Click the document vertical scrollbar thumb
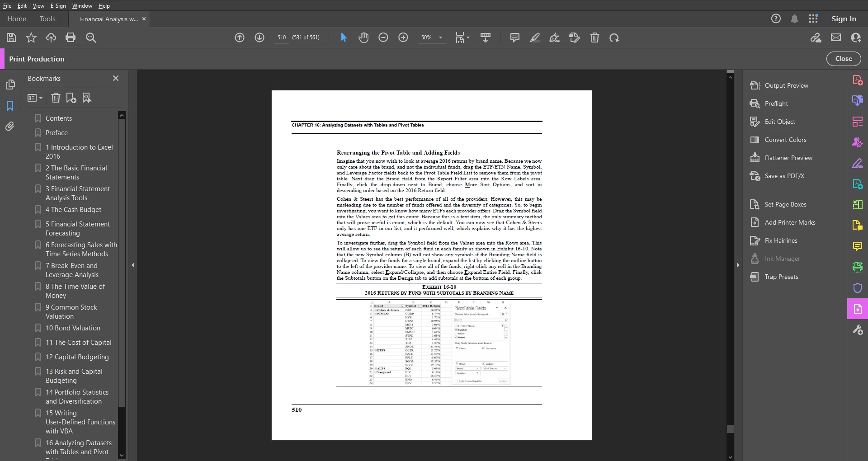 (730, 429)
